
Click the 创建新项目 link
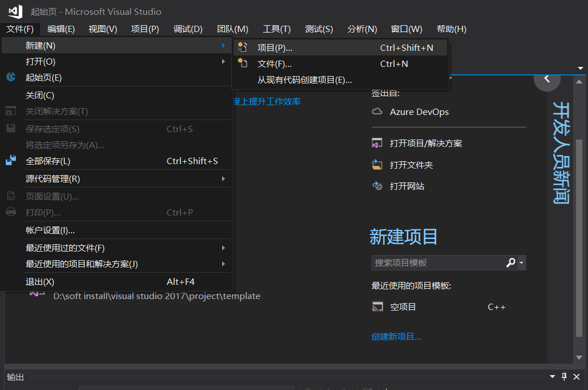click(x=397, y=336)
